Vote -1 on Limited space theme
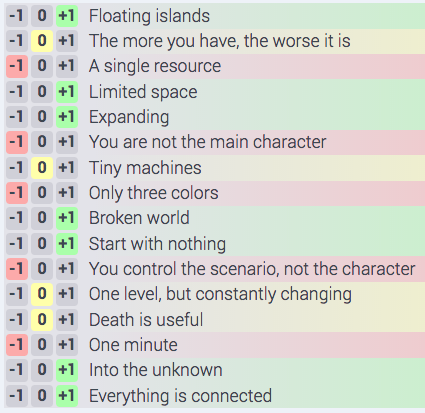This screenshot has width=425, height=413. coord(17,92)
